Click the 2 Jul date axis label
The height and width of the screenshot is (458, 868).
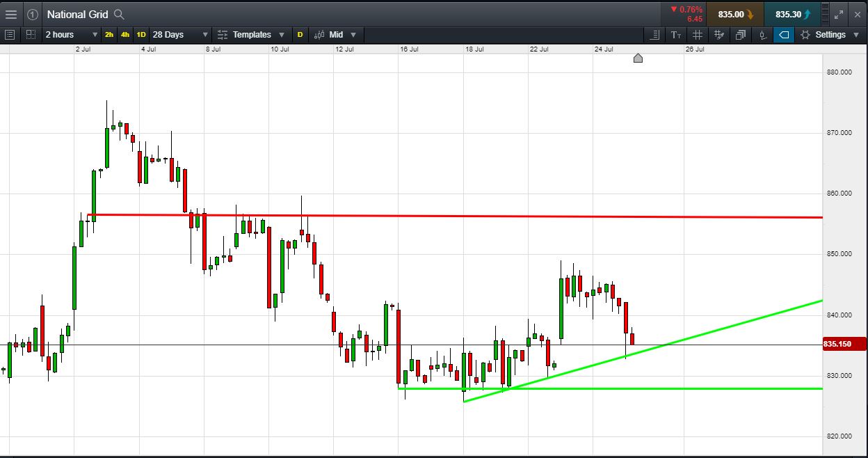[x=83, y=49]
